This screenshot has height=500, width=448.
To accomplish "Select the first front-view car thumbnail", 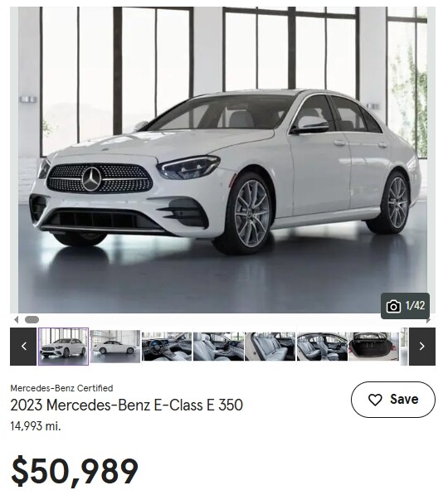I will pos(64,347).
